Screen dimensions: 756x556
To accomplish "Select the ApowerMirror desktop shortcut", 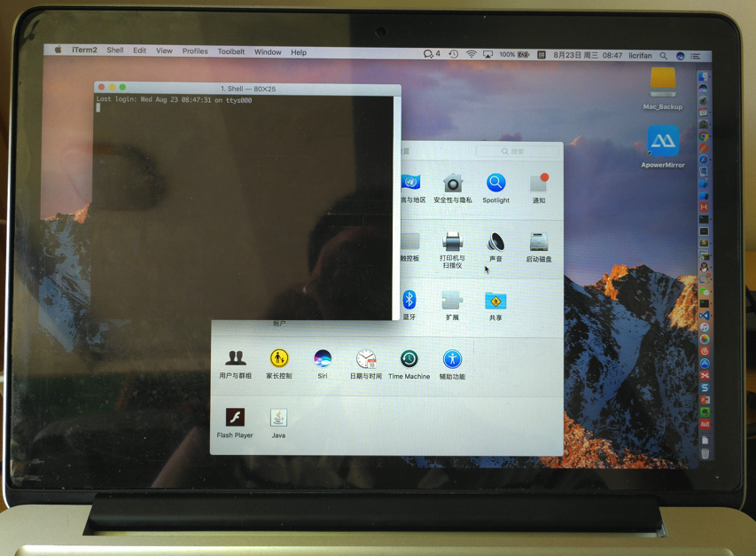I will [x=663, y=146].
